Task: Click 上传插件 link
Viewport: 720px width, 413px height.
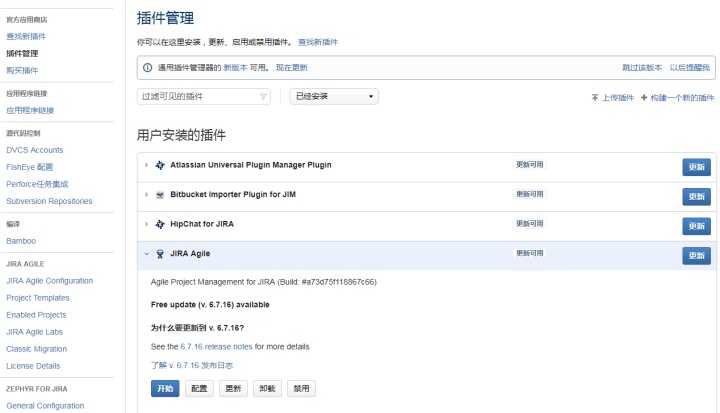Action: (x=618, y=98)
